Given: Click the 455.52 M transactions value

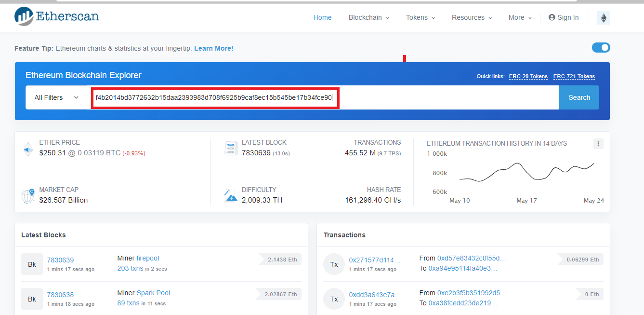Looking at the screenshot, I should [360, 153].
